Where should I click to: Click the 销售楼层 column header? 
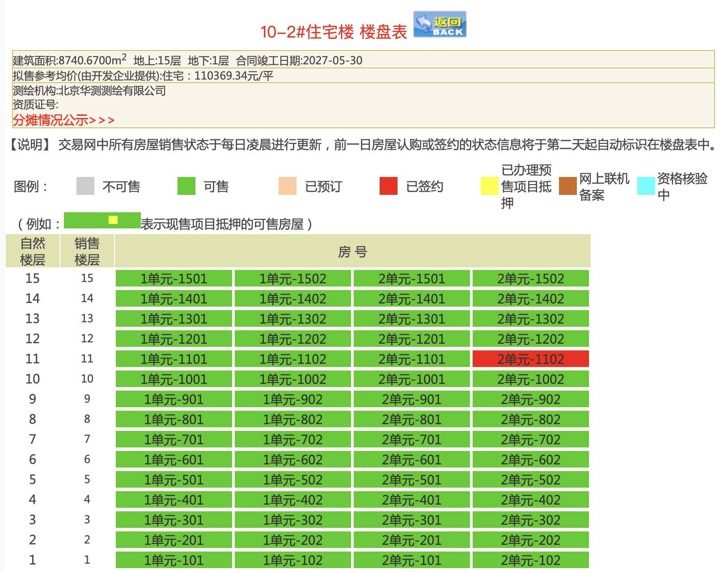87,251
